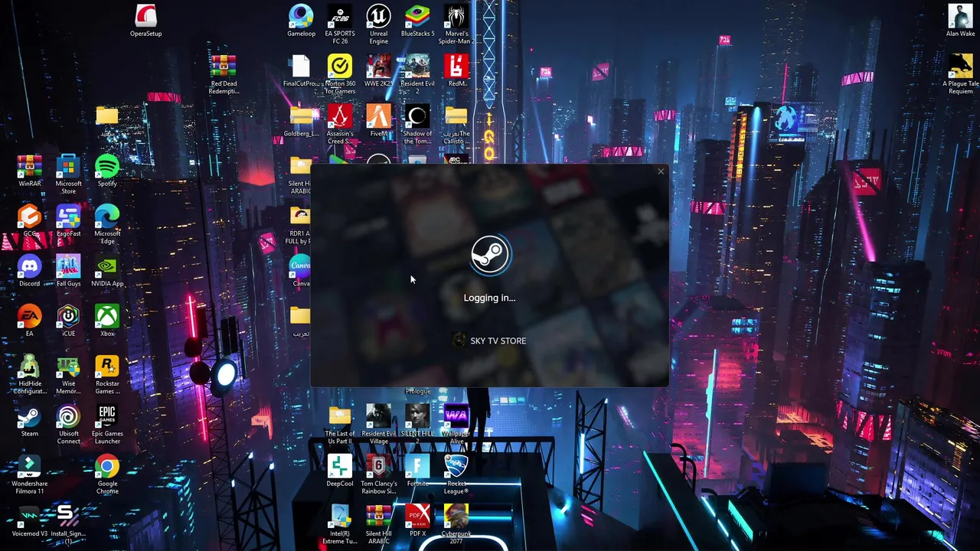Viewport: 980px width, 551px height.
Task: Open Norton 360 for Gamers shortcut
Action: coord(339,74)
